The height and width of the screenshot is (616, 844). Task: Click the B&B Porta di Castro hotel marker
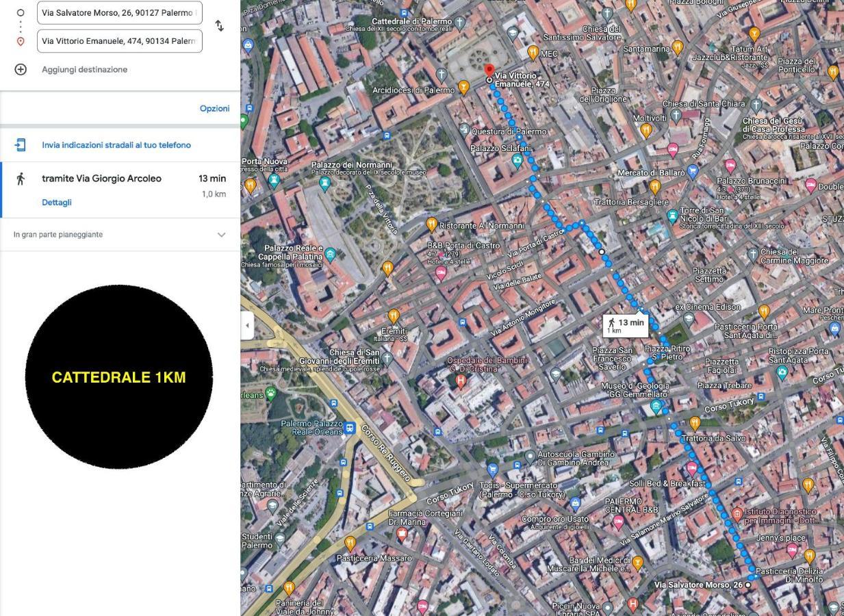[x=441, y=273]
